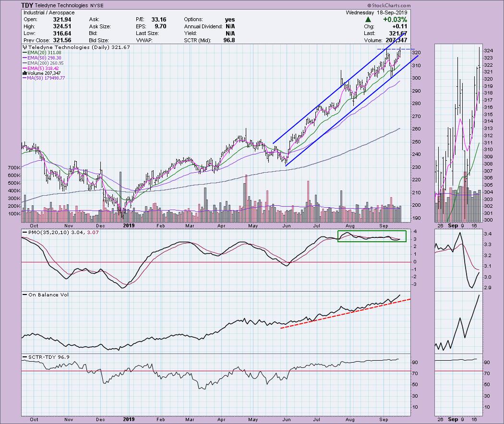This screenshot has height=424, width=504.
Task: Click the Chg value +0.11
Action: click(400, 26)
